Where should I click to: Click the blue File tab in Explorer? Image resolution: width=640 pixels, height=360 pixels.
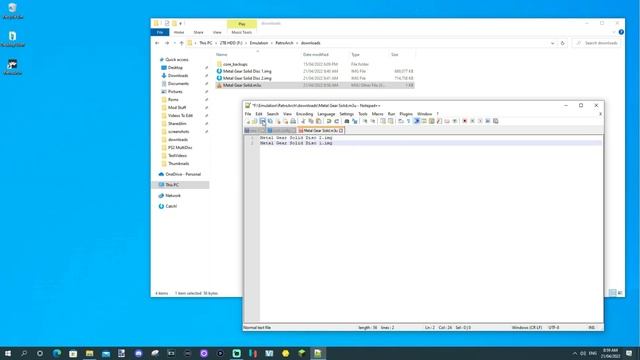coord(160,32)
